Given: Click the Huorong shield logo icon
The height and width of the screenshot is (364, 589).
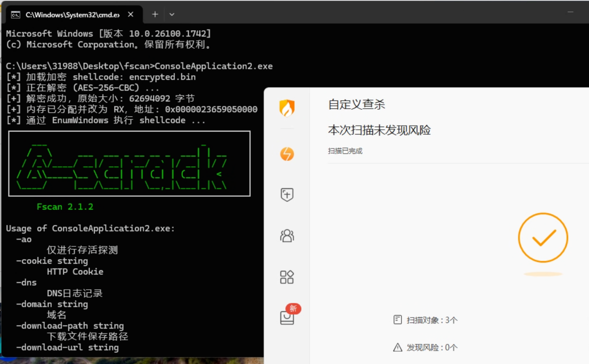Looking at the screenshot, I should [287, 108].
